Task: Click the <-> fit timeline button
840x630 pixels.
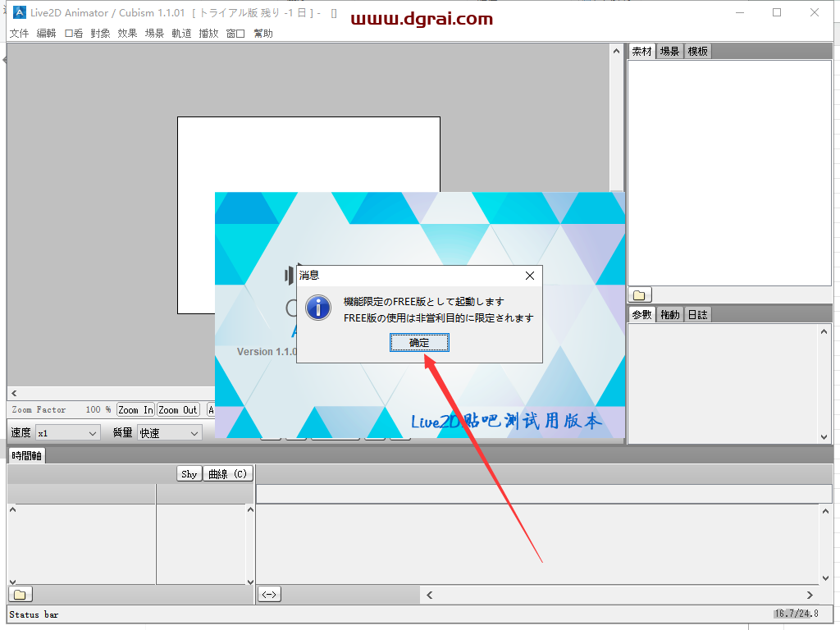Action: tap(269, 595)
